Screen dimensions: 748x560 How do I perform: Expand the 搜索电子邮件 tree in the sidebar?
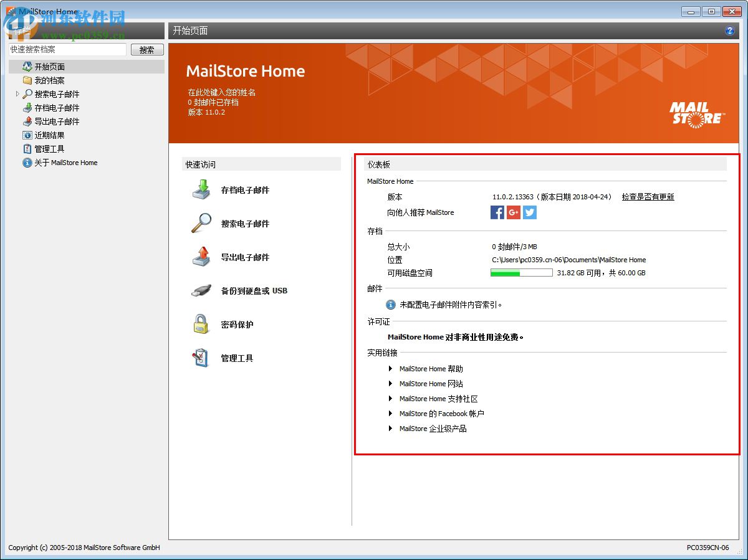tap(17, 94)
